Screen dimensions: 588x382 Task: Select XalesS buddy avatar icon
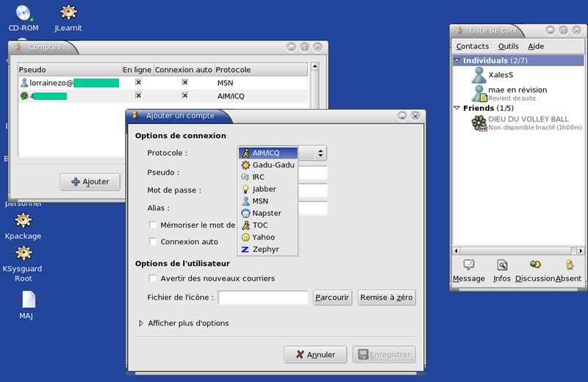tap(479, 75)
